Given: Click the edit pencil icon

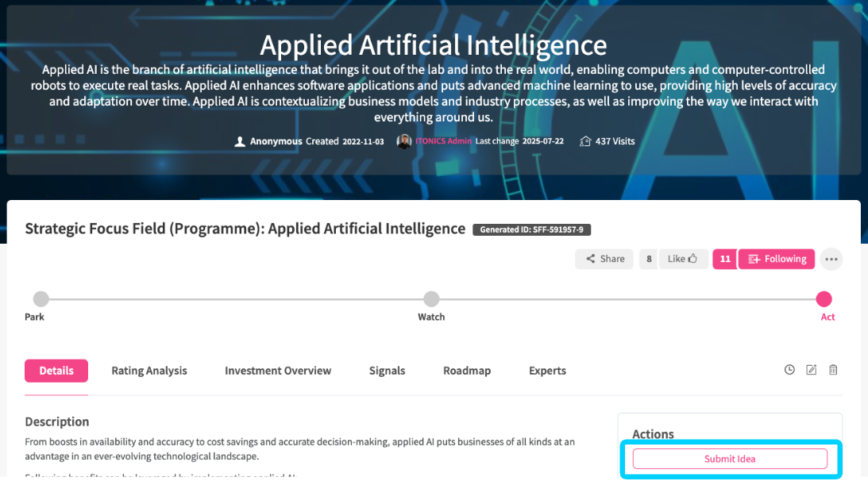Looking at the screenshot, I should (x=811, y=370).
